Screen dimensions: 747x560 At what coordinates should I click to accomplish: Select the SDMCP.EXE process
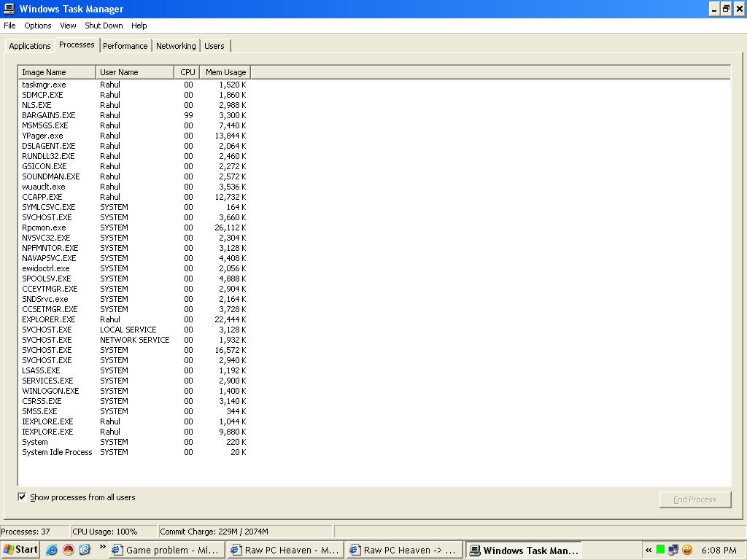point(134,95)
